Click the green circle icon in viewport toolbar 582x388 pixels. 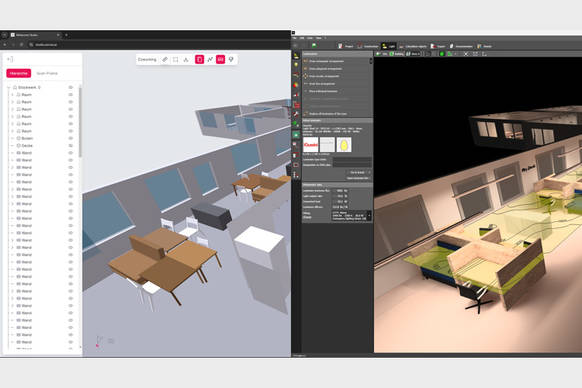click(442, 54)
